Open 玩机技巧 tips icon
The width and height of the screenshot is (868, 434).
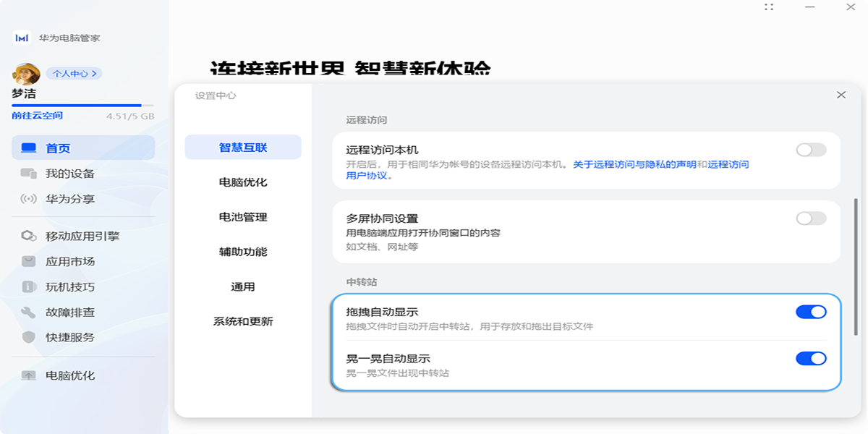(x=29, y=287)
